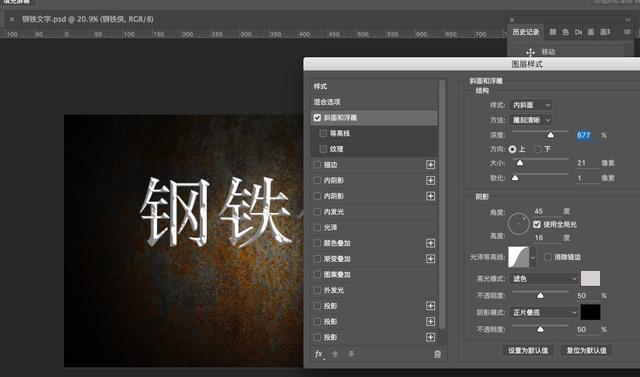Expand the 阴影模式 正片叠底 dropdown
This screenshot has height=377, width=640.
tap(544, 313)
